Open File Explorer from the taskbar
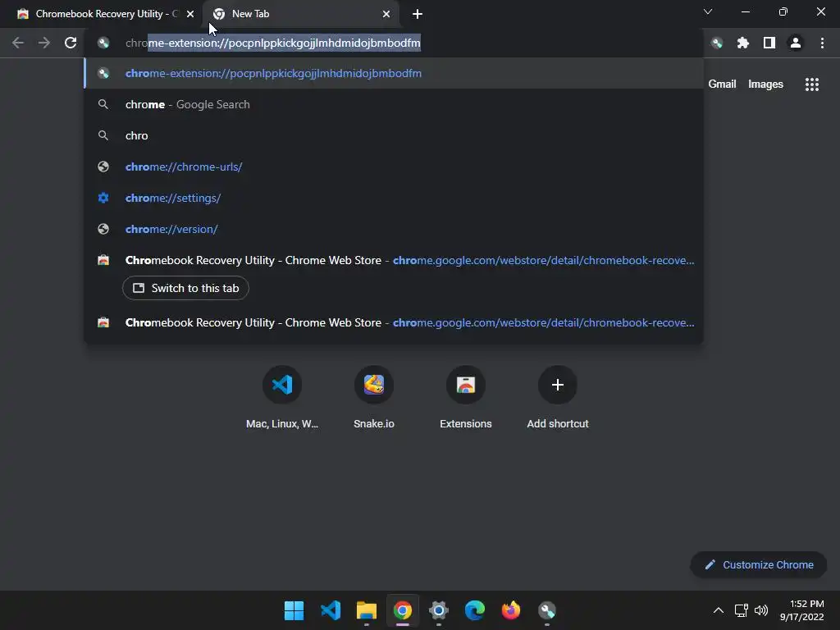Screen dimensions: 840x630 [367, 610]
